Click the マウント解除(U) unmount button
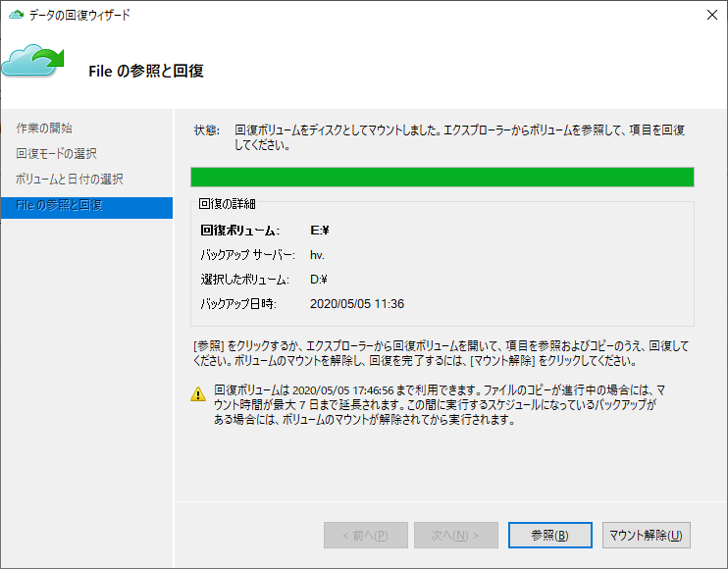 (x=646, y=535)
